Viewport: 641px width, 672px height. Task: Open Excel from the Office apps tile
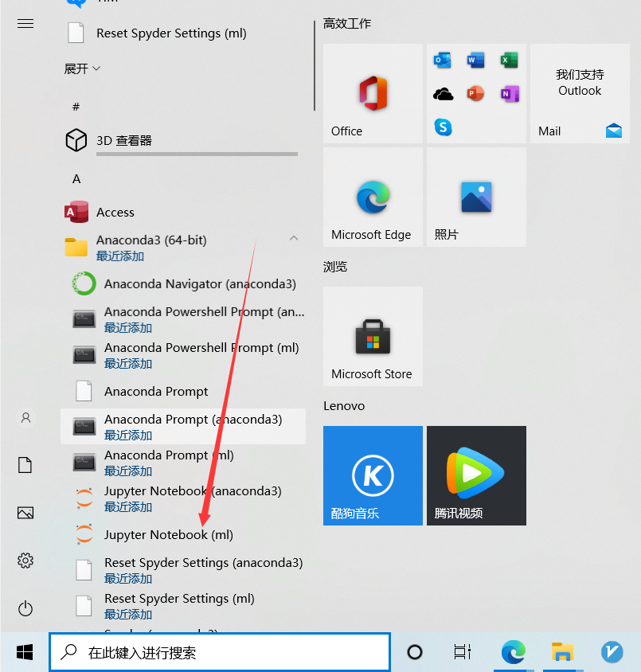pos(510,60)
